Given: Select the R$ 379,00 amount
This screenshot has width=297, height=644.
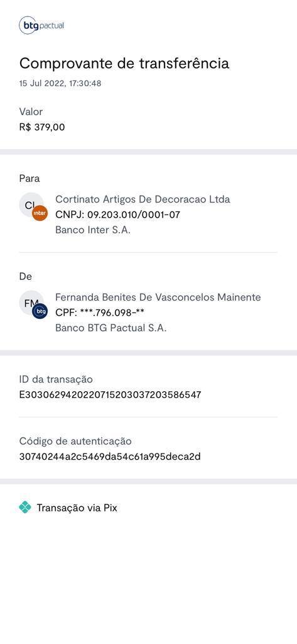Looking at the screenshot, I should pyautogui.click(x=42, y=127).
